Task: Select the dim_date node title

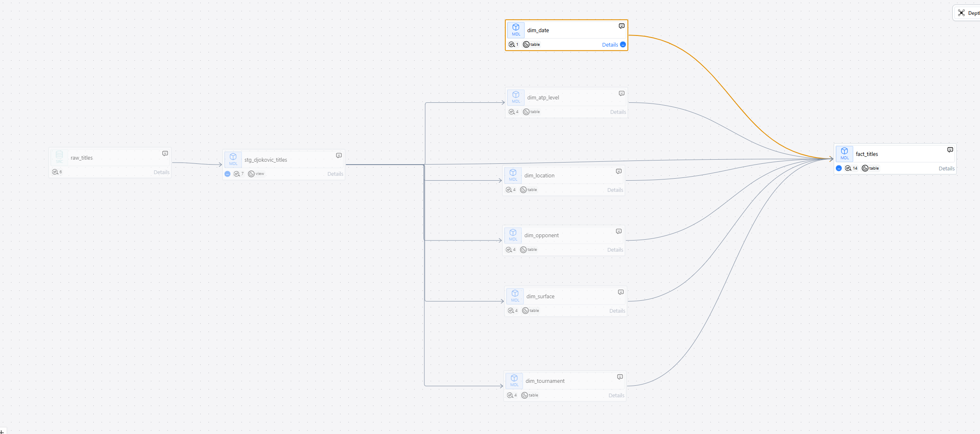Action: click(538, 31)
